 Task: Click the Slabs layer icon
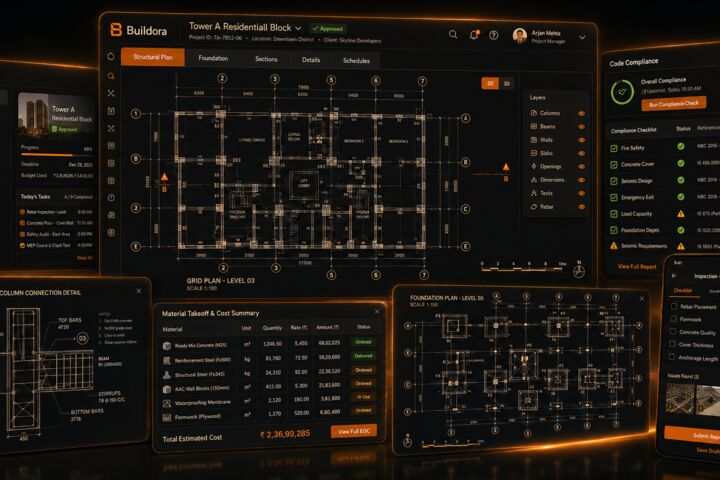[534, 153]
